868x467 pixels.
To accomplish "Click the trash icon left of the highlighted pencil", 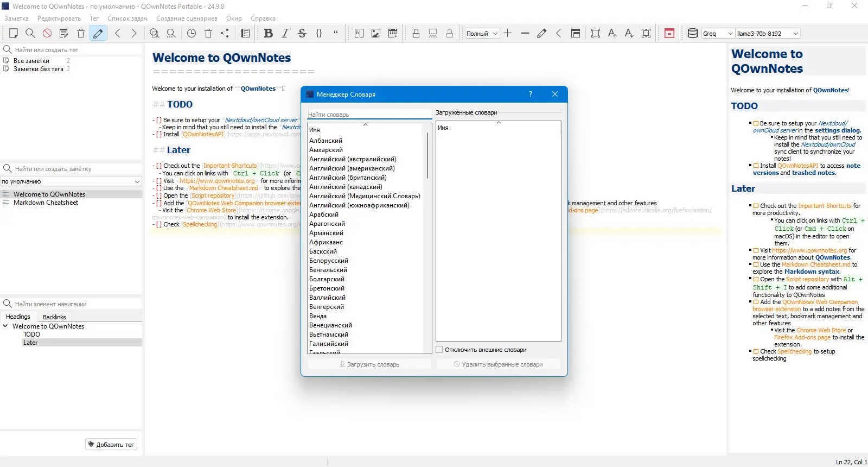I will pos(81,33).
